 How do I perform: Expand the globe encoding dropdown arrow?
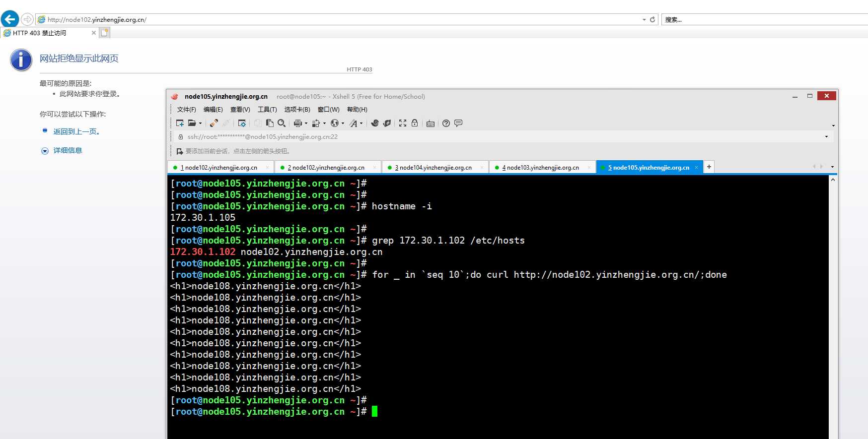(x=343, y=124)
